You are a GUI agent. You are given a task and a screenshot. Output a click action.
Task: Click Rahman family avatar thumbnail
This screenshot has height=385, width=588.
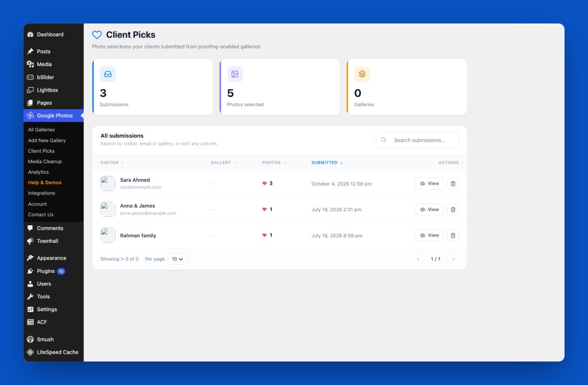pyautogui.click(x=108, y=236)
